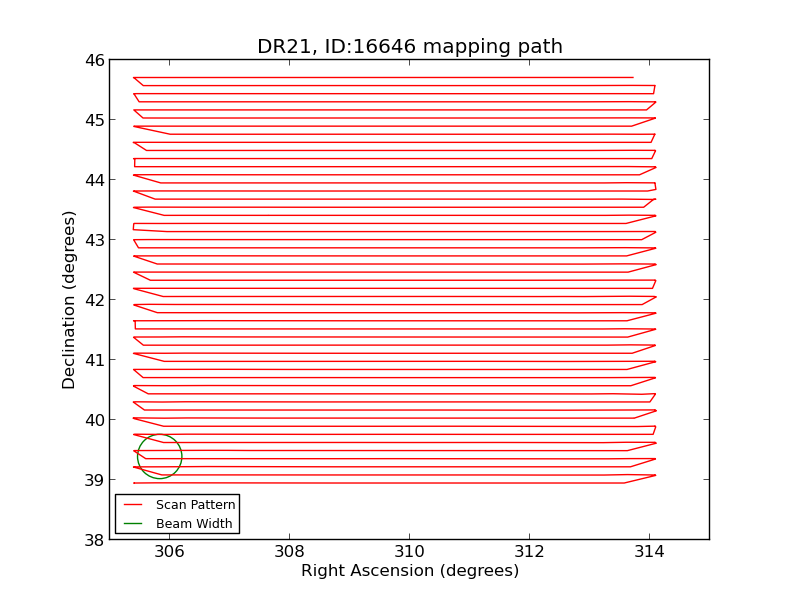Click y-axis tick label 44
The width and height of the screenshot is (800, 600).
click(x=94, y=180)
